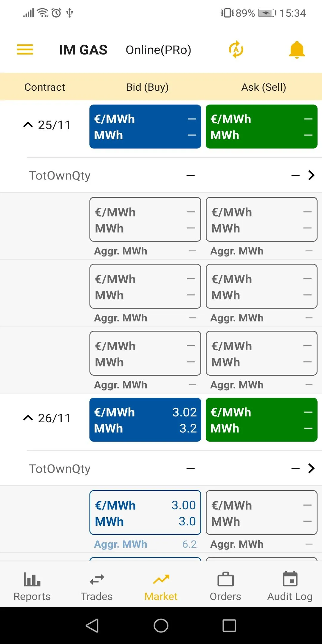Open the notifications bell
322x644 pixels.
point(297,49)
